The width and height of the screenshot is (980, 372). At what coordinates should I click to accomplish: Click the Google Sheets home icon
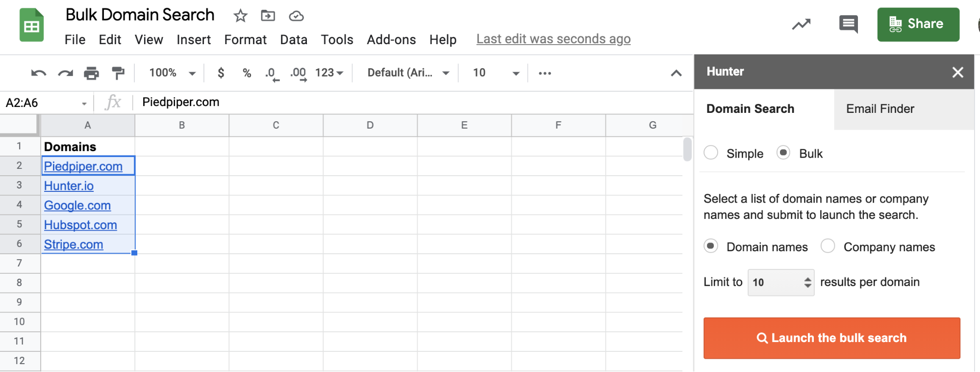click(x=31, y=25)
